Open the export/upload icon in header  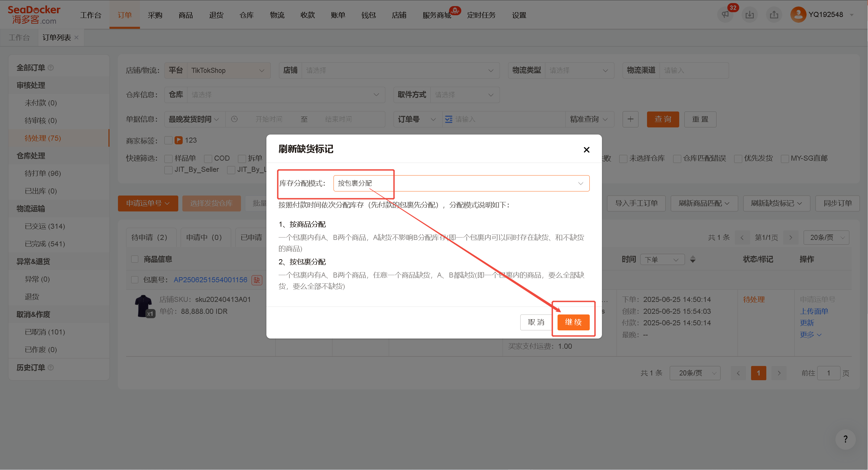[774, 15]
